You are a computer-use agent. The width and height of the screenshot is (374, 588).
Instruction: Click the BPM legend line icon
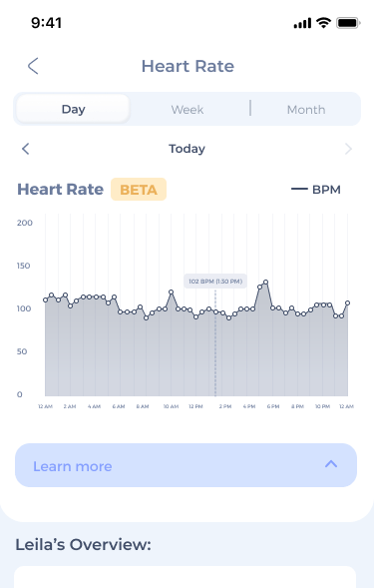coord(299,190)
